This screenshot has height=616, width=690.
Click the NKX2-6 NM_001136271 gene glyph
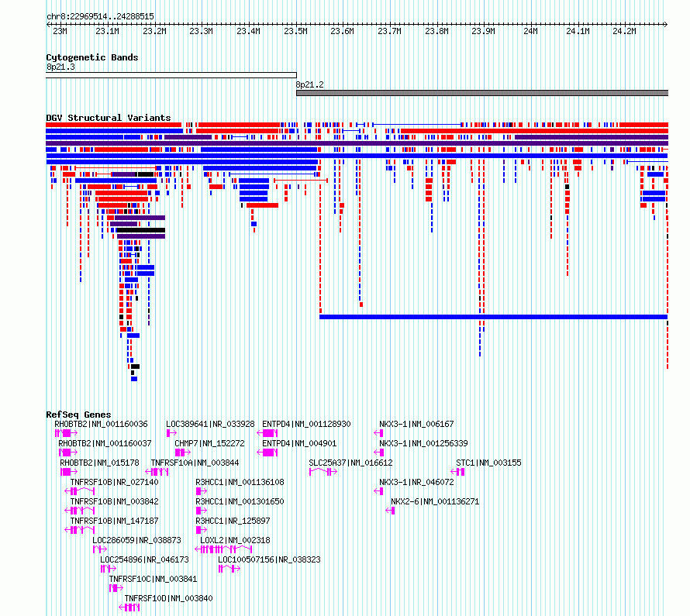coord(390,511)
